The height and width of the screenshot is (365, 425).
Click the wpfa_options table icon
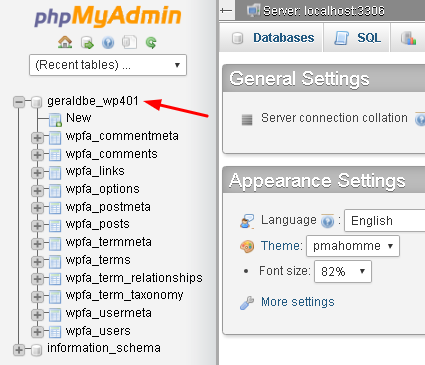click(55, 191)
